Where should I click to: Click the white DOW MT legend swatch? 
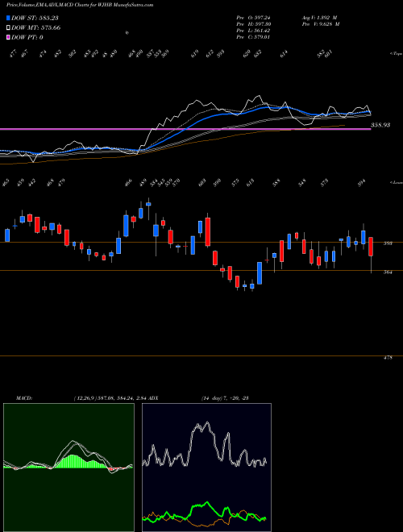click(x=9, y=28)
